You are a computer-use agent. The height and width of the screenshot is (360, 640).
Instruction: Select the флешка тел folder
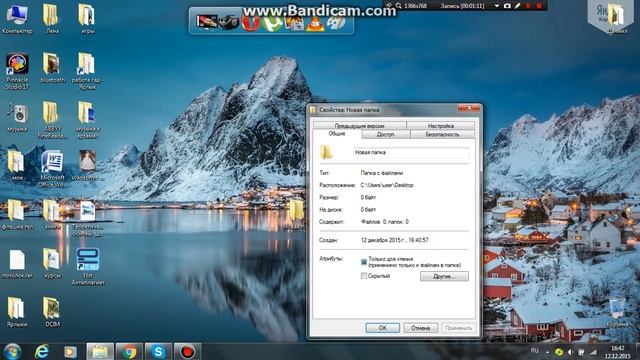pyautogui.click(x=17, y=214)
